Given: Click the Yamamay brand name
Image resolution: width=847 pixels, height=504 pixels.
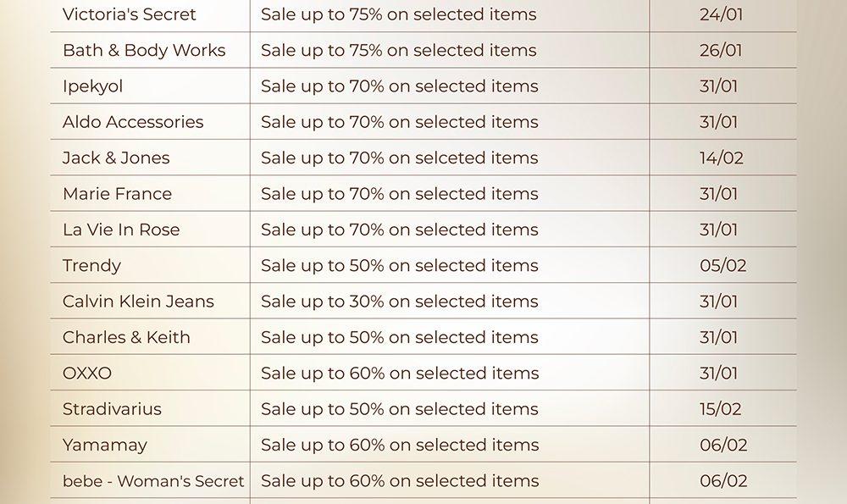Looking at the screenshot, I should tap(104, 445).
